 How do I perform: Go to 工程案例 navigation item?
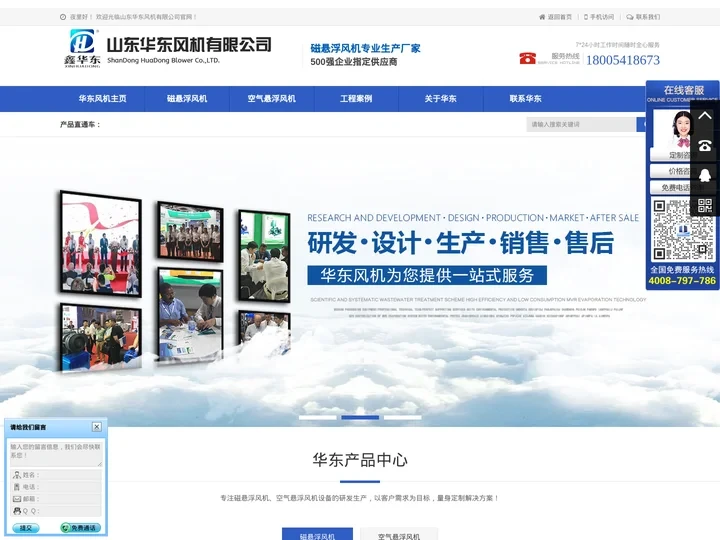356,99
